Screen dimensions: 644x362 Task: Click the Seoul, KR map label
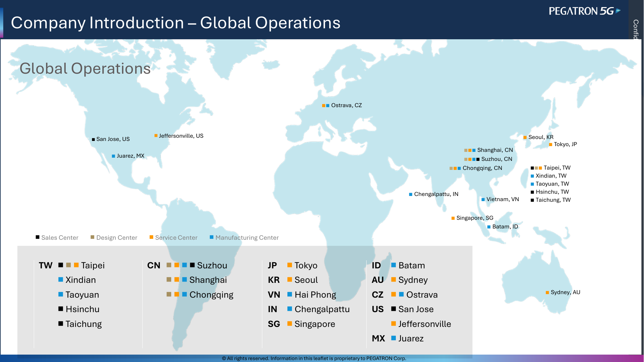click(541, 137)
